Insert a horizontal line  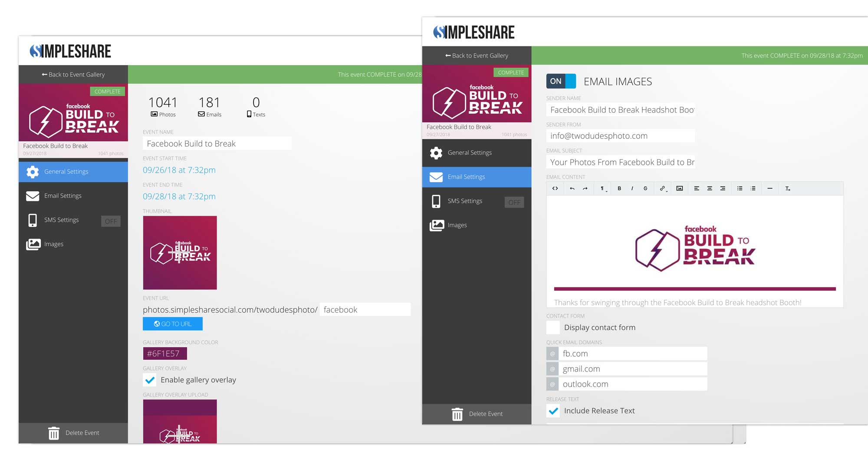[x=770, y=188]
